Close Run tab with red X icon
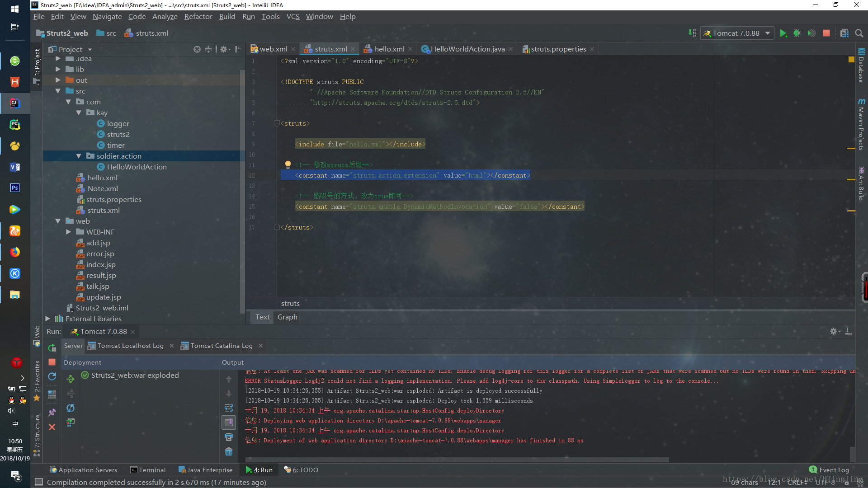Viewport: 868px width, 488px height. click(x=52, y=427)
